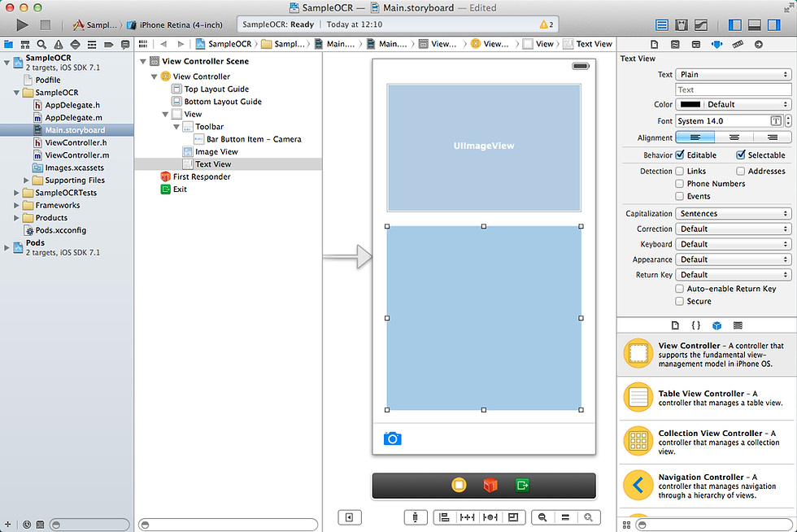Uncheck the Editable behavior checkbox
797x532 pixels.
[680, 155]
